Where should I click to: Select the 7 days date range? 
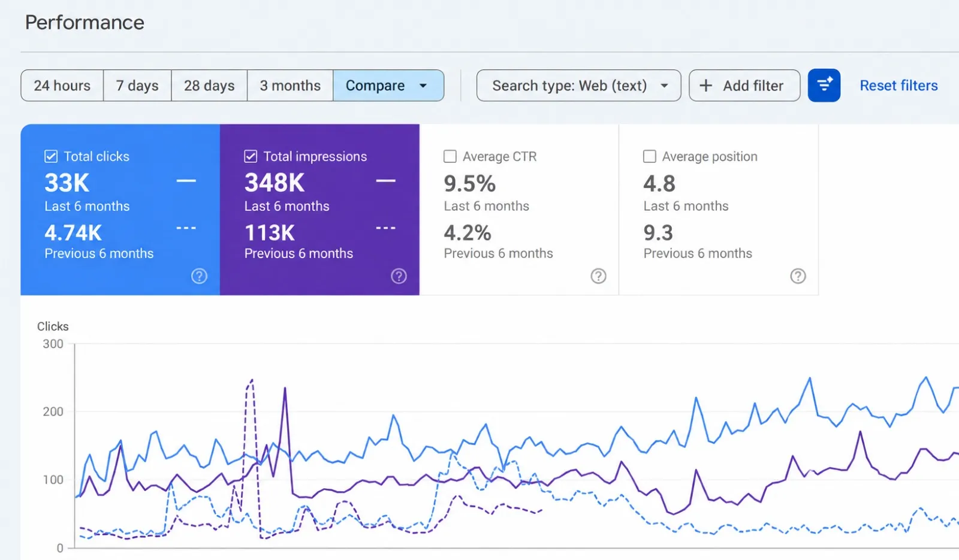pos(137,86)
